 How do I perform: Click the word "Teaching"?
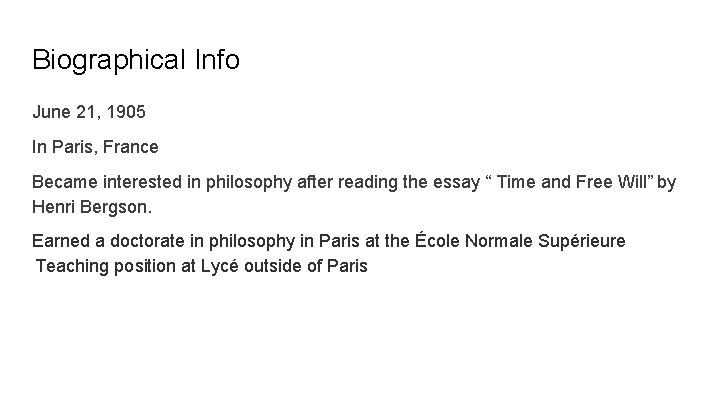tap(71, 267)
